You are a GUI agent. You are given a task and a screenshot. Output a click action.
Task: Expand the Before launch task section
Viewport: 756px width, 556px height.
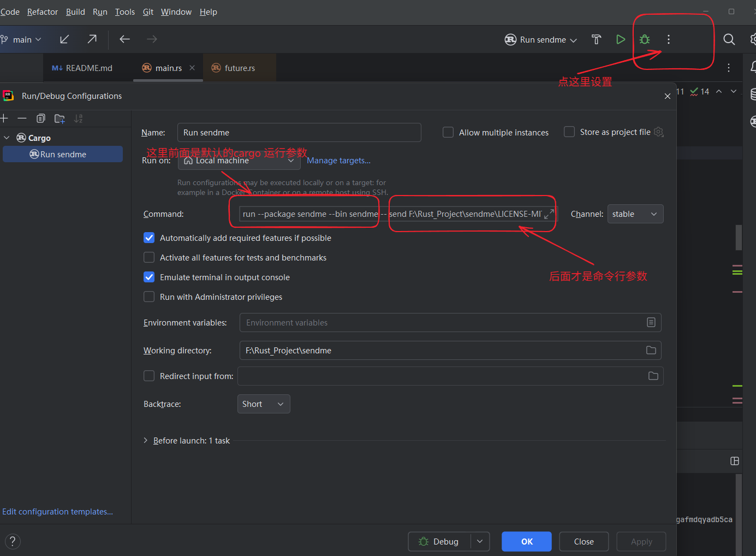(145, 440)
